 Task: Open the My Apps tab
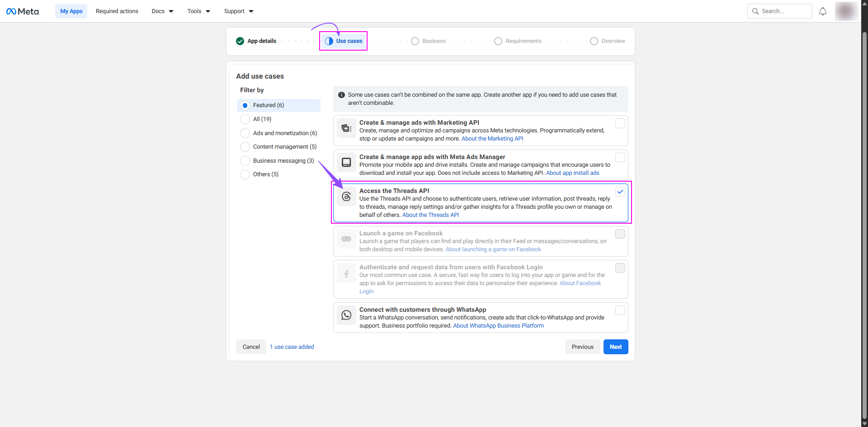[x=71, y=11]
